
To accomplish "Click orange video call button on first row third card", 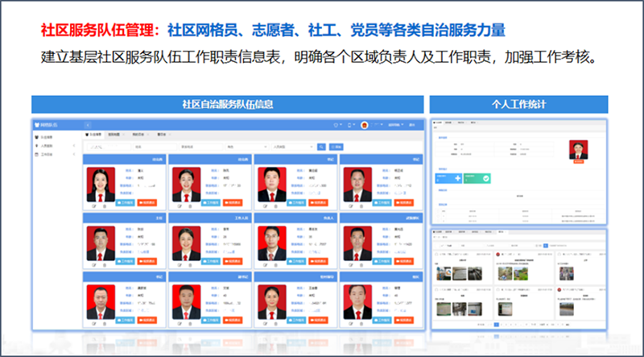I will (318, 203).
